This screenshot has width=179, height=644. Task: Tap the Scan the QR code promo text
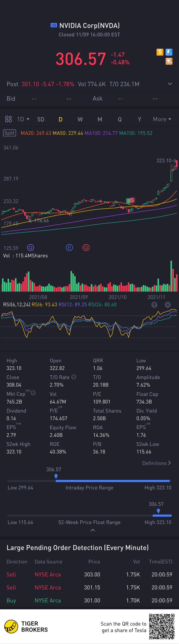pyautogui.click(x=124, y=627)
